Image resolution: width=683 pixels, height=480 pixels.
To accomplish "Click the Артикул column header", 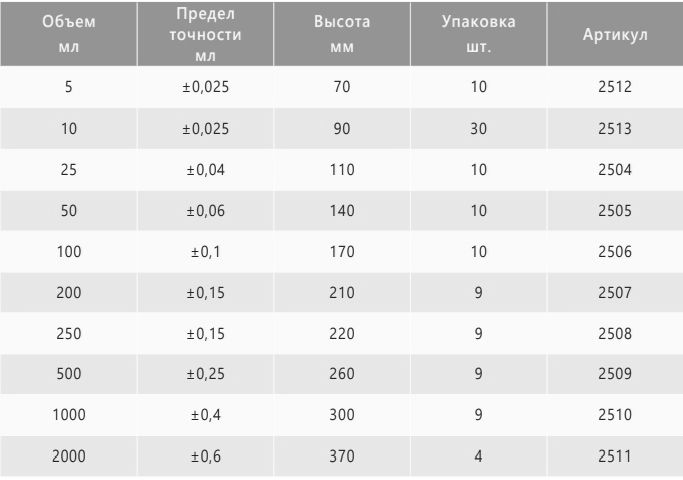I will pos(615,34).
